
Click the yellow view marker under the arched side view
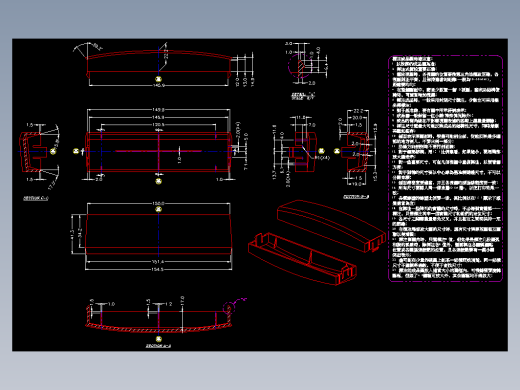159,79
